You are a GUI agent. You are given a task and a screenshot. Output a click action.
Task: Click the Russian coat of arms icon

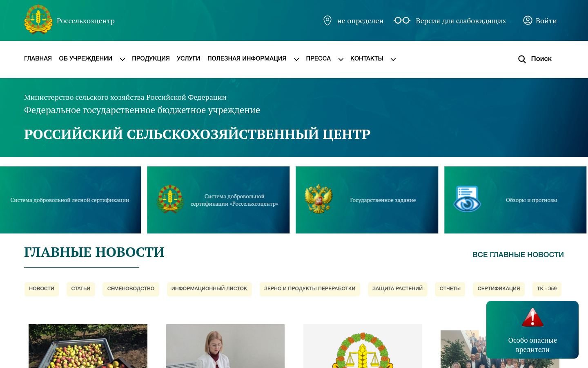pyautogui.click(x=318, y=199)
